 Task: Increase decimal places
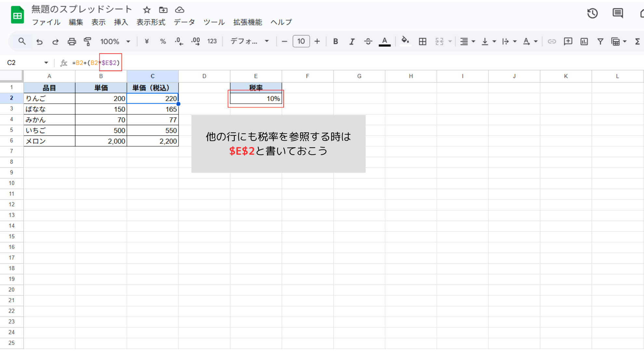click(195, 42)
